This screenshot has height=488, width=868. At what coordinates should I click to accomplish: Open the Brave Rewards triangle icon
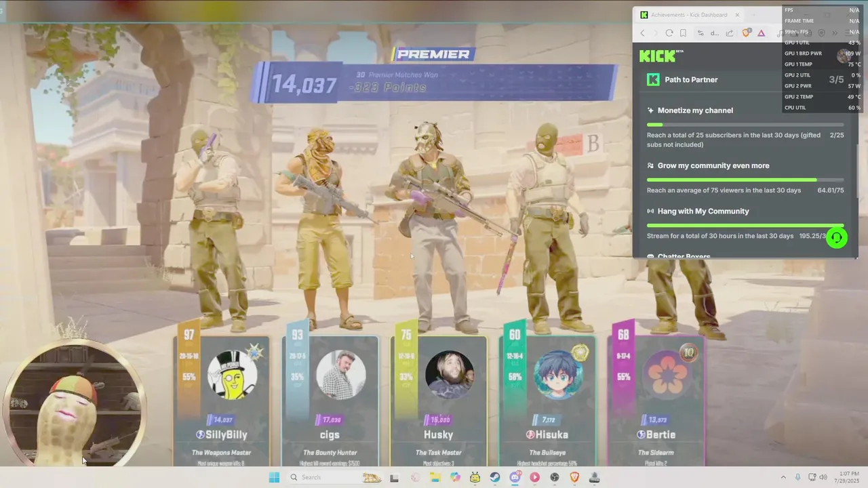pyautogui.click(x=761, y=33)
